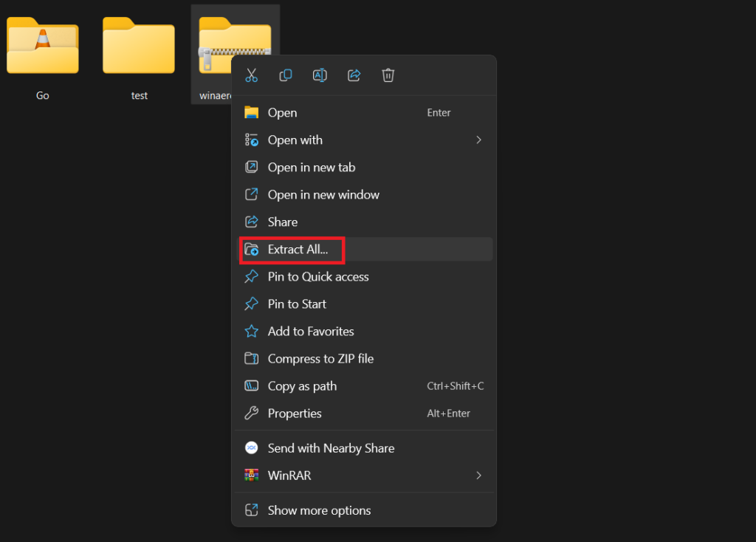Add the archive to Favorites

[x=310, y=332]
